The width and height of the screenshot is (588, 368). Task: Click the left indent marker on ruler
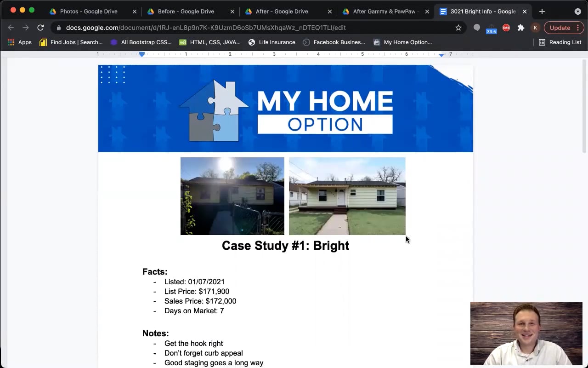pyautogui.click(x=142, y=54)
